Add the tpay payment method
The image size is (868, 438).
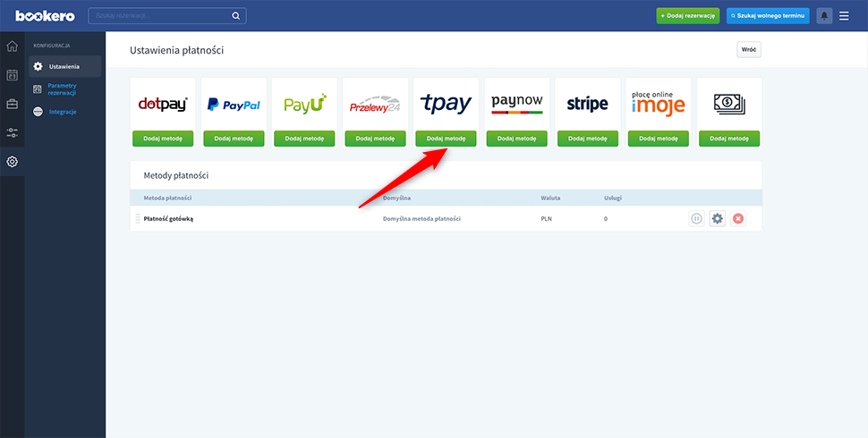[446, 139]
